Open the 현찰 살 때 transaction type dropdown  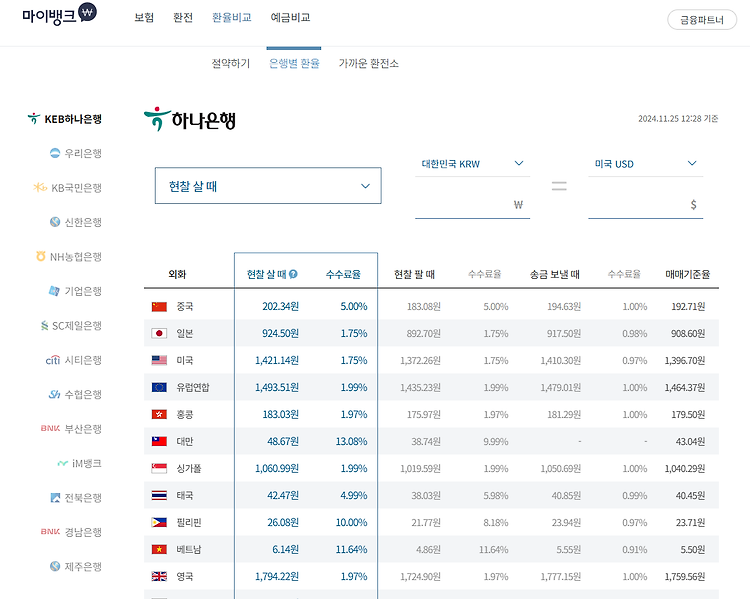tap(268, 186)
